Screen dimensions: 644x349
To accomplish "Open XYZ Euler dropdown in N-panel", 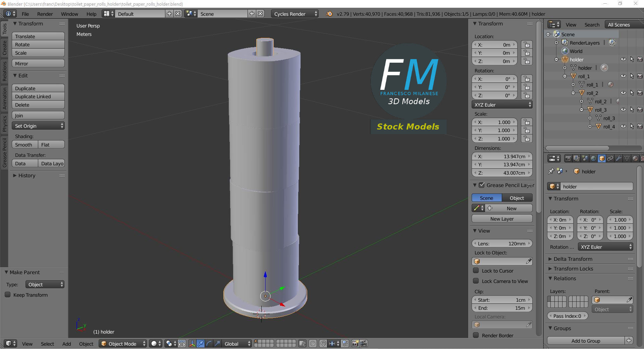I will [502, 105].
